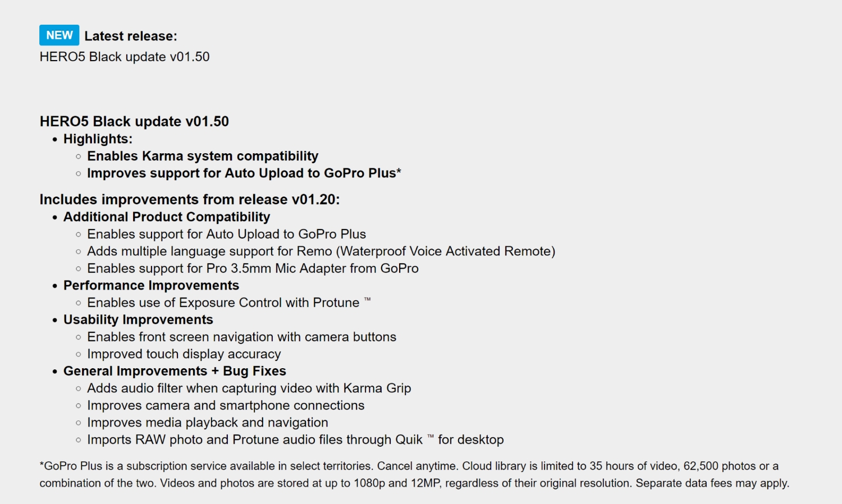Click "Enables Karma system compatibility" item
842x504 pixels.
point(202,156)
